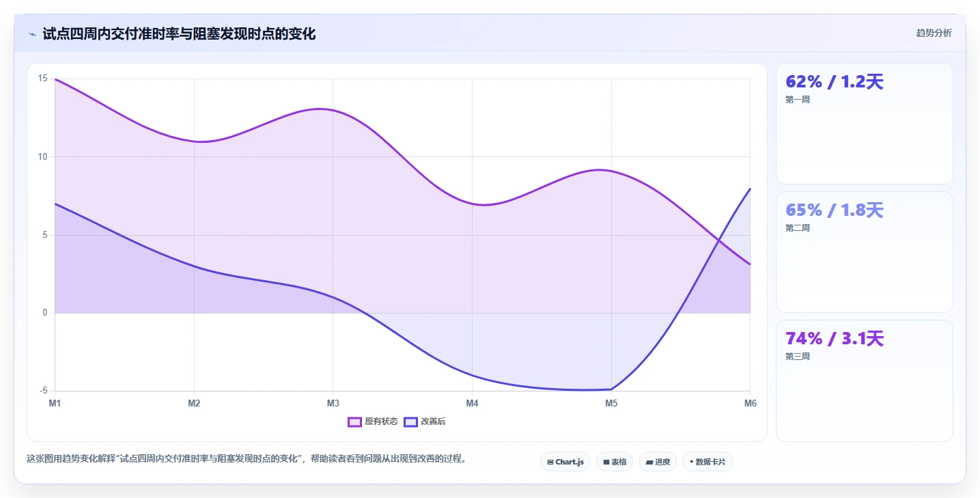The width and height of the screenshot is (980, 498).
Task: Click the Chart.js tag
Action: click(565, 462)
